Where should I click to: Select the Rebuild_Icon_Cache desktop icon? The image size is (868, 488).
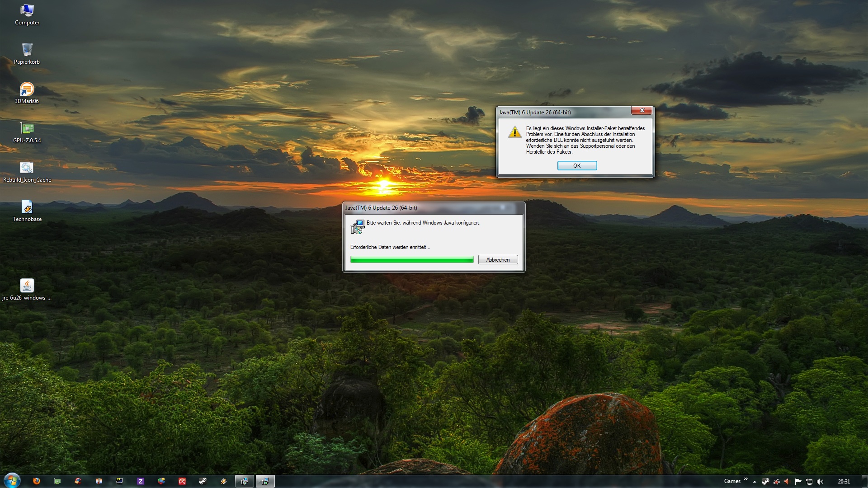point(27,172)
